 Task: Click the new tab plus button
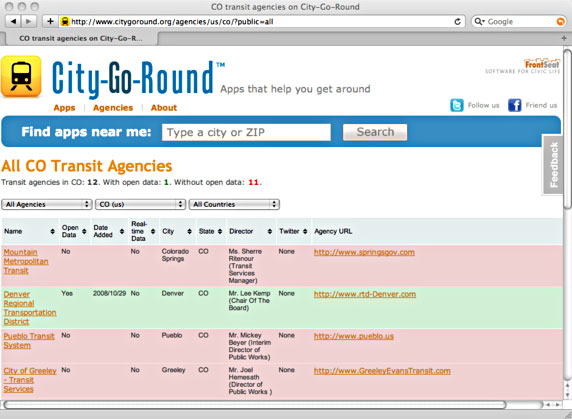point(564,38)
